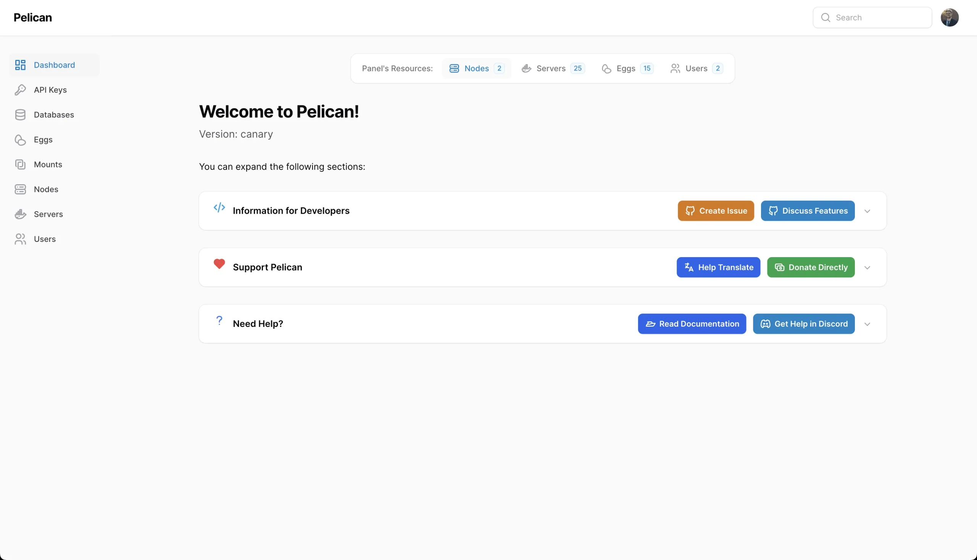Click the Get Help in Discord button
977x560 pixels.
point(803,324)
